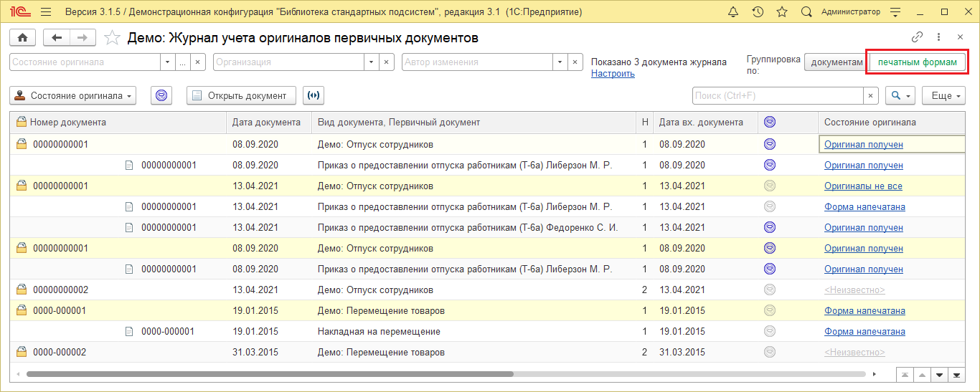Select document row 00000000002 Демо: Отпуск сотрудников
This screenshot has width=980, height=392.
488,290
